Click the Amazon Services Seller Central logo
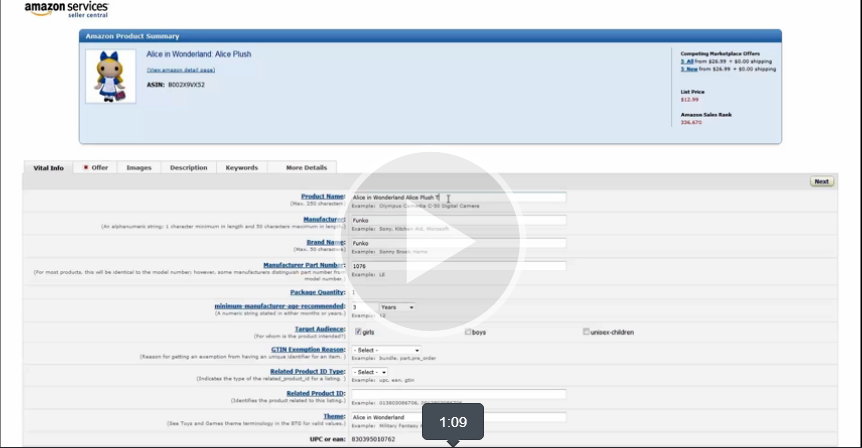862x448 pixels. click(67, 9)
